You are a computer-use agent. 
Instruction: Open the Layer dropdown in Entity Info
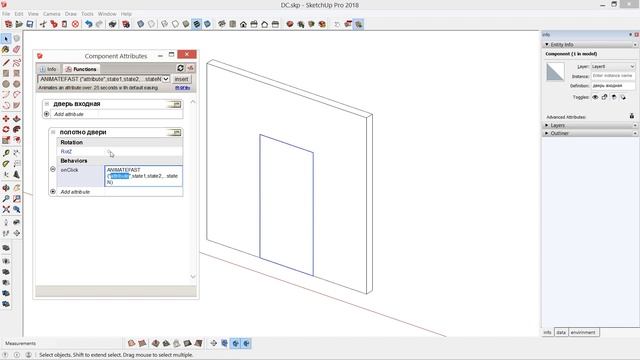click(x=613, y=66)
